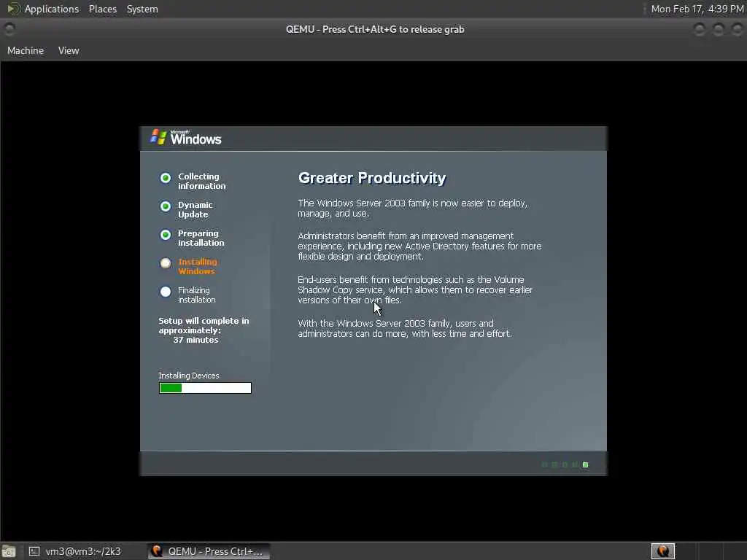Image resolution: width=747 pixels, height=560 pixels.
Task: Open the Applications menu
Action: click(x=52, y=9)
